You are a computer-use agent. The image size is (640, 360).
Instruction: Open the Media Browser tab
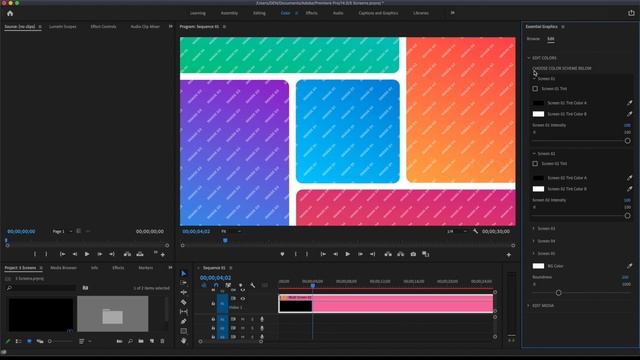pyautogui.click(x=63, y=268)
